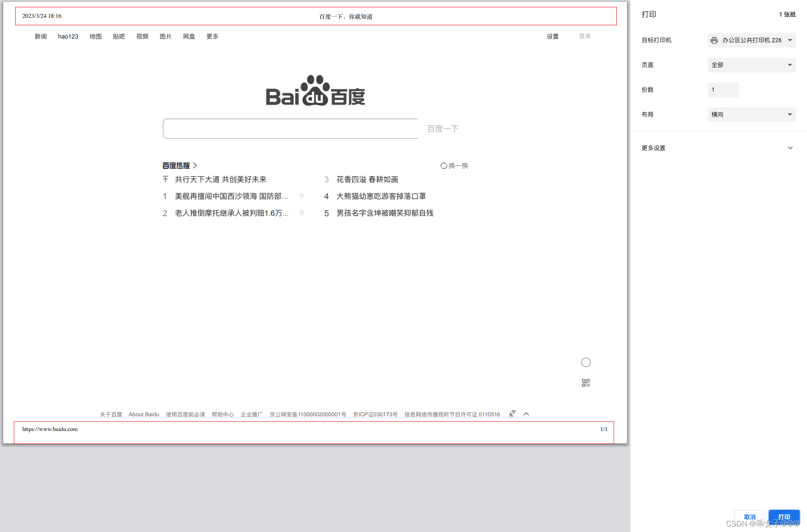Click the QR code icon
Viewport: 807px width, 532px height.
coord(586,383)
